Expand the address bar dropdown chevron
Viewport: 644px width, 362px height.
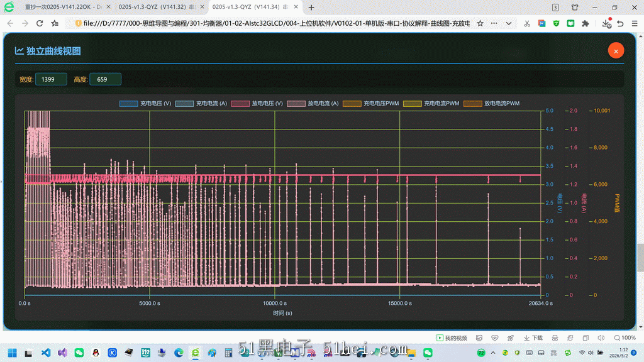508,23
